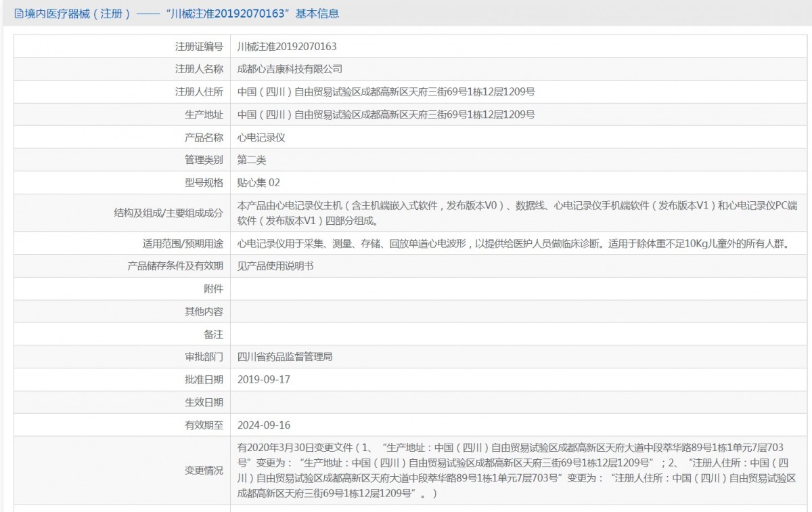Viewport: 812px width, 512px height.
Task: Click the label 审批部门
Action: (204, 357)
